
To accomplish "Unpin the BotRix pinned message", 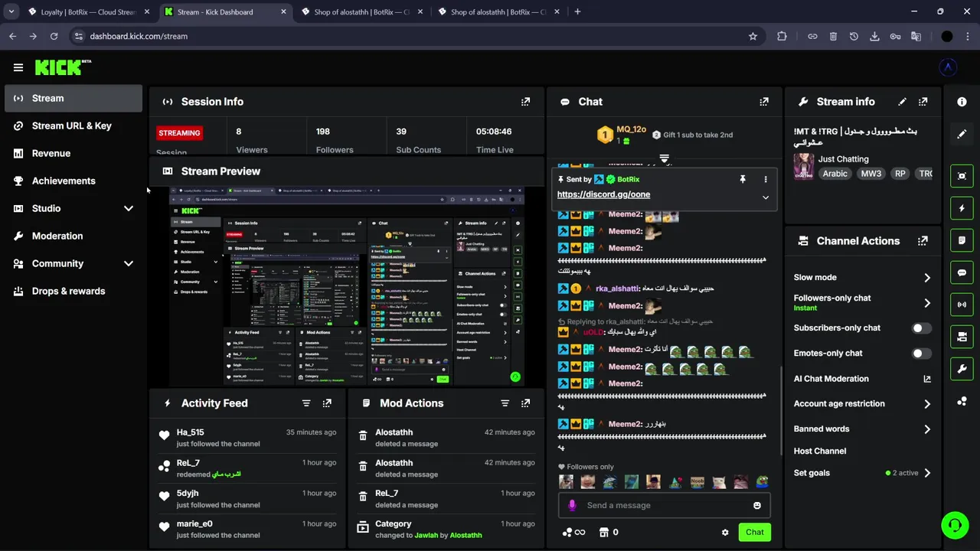I will (742, 179).
